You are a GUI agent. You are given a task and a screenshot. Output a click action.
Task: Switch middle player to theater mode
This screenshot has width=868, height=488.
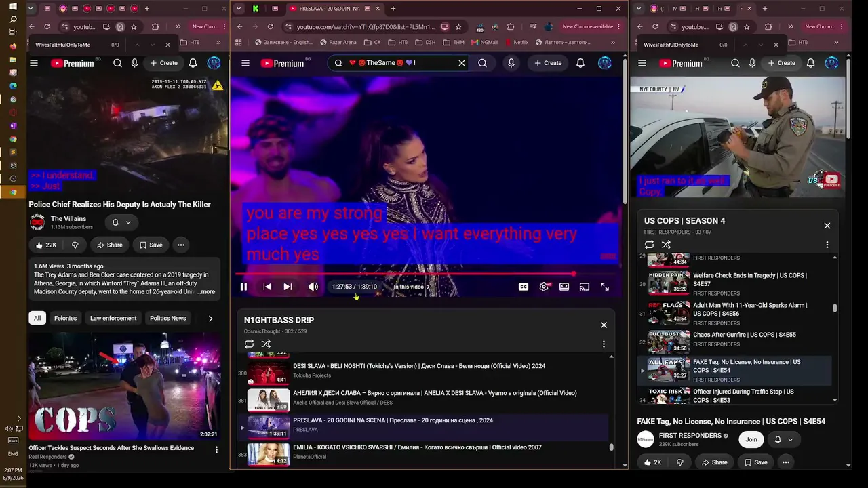click(564, 287)
